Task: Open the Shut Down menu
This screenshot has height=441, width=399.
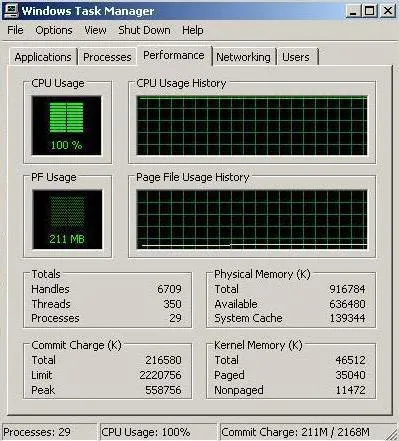Action: point(144,30)
